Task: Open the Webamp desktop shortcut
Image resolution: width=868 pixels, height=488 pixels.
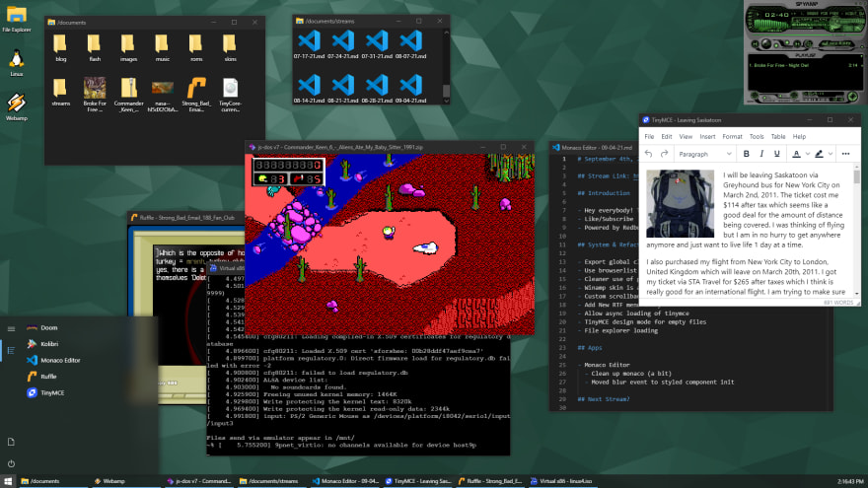Action: point(17,106)
